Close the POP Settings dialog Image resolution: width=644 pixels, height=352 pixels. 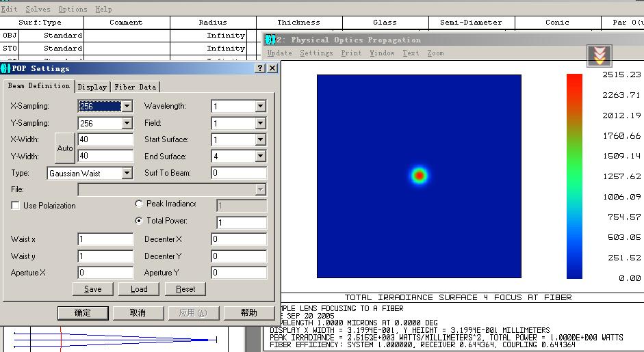272,68
